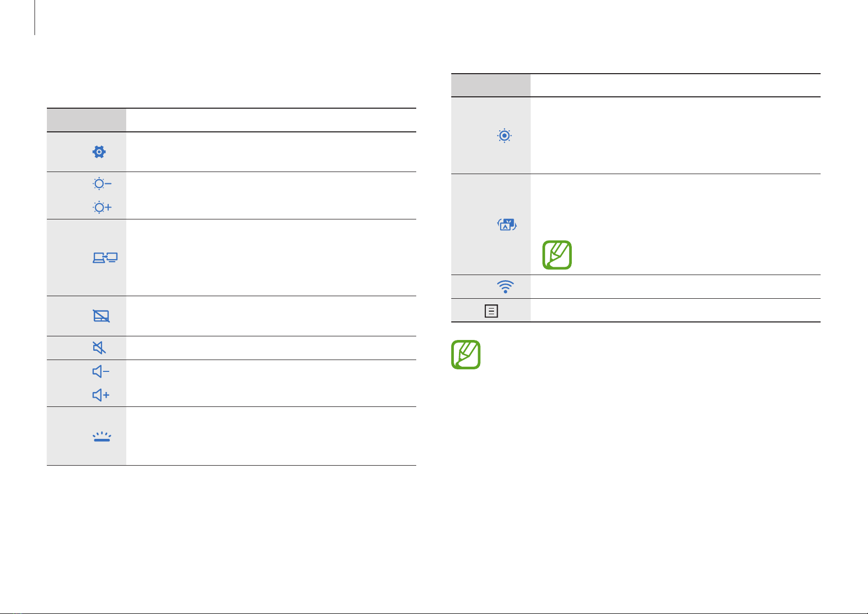Toggle the Wi-Fi signal icon
Viewport: 868px width, 614px height.
[x=506, y=287]
